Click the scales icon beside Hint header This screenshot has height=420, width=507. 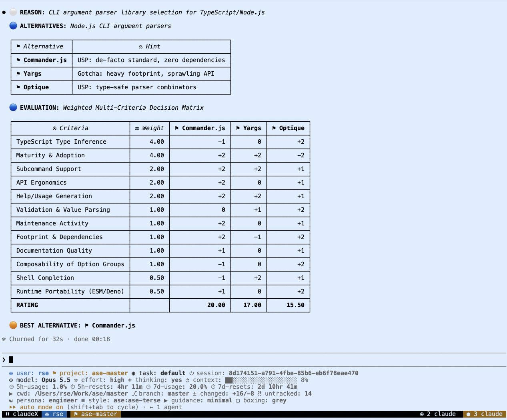coord(140,47)
